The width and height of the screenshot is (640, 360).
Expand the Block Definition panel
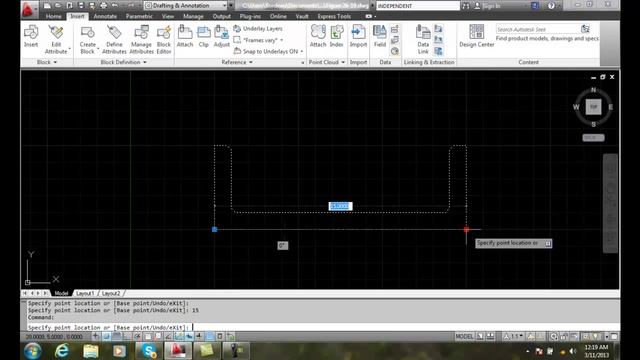pyautogui.click(x=123, y=62)
